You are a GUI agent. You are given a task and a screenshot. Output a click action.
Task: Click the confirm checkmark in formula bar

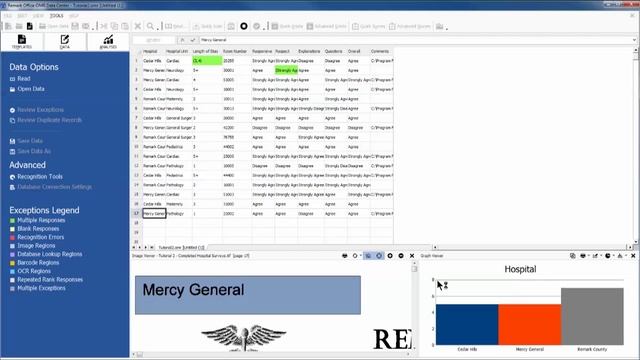click(x=192, y=40)
